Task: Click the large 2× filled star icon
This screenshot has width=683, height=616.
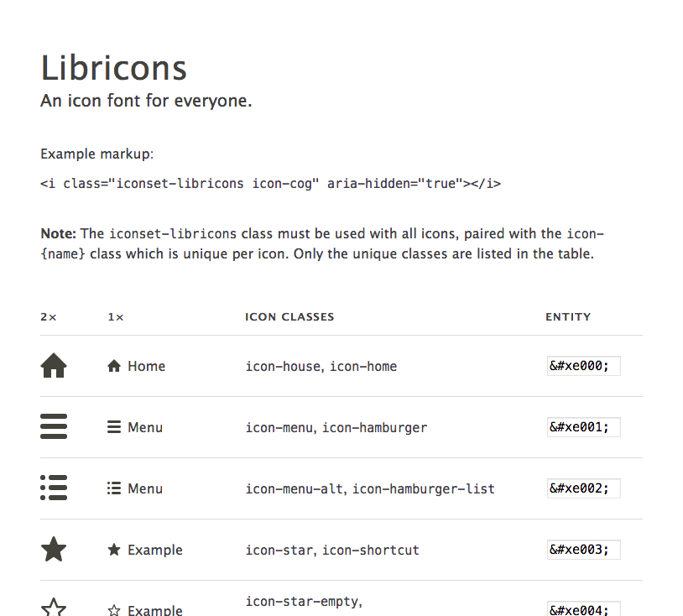Action: [x=54, y=550]
